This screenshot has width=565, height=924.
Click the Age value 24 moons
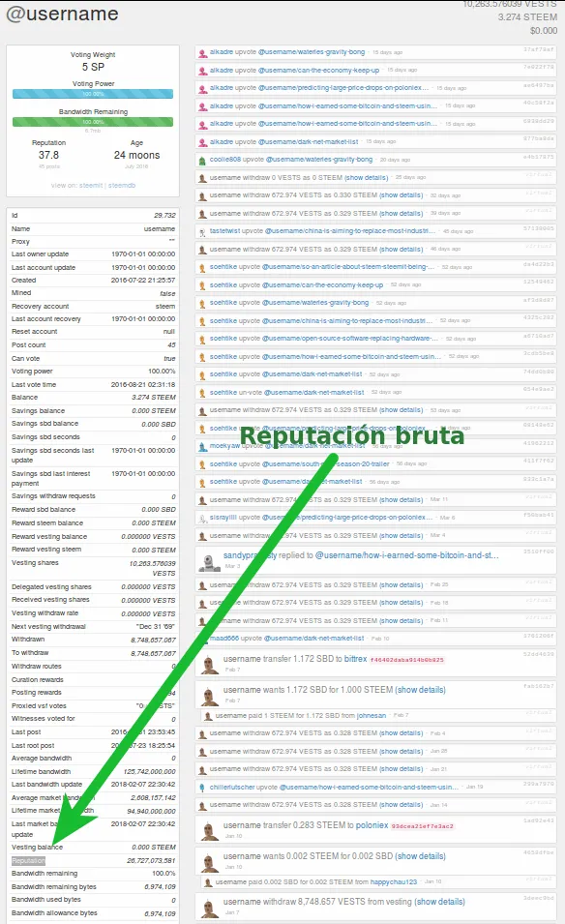(x=136, y=155)
